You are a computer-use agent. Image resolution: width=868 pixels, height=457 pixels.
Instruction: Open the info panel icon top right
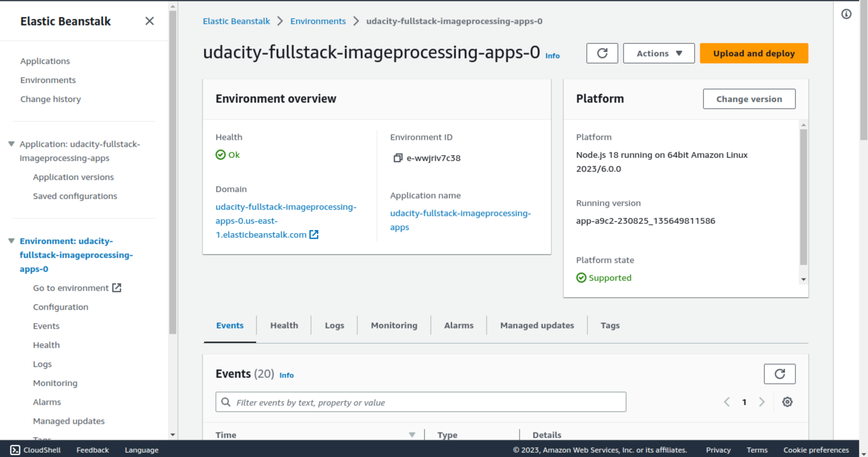click(846, 14)
